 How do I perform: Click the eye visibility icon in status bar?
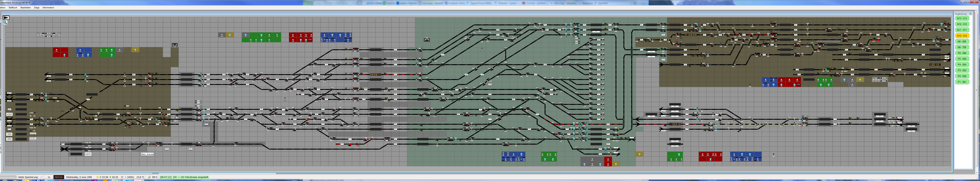122,177
